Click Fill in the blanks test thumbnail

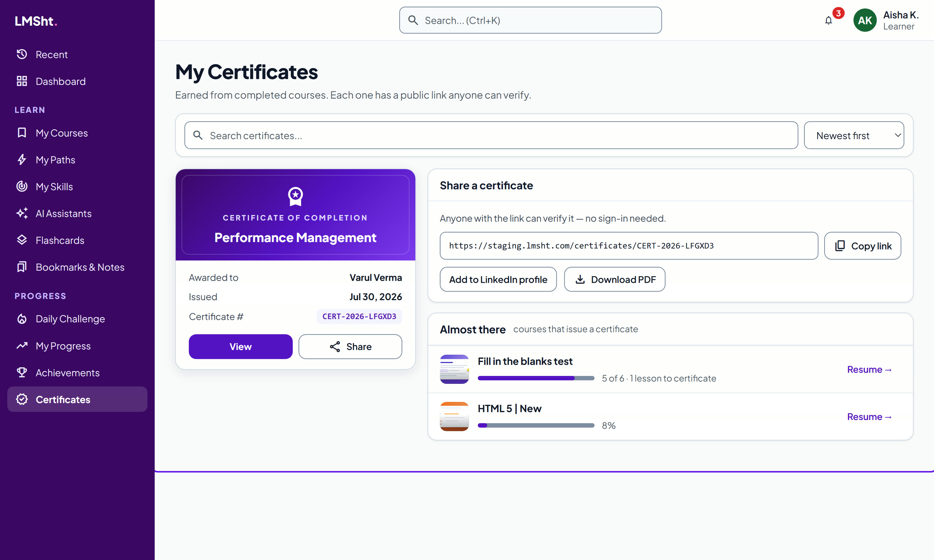(x=454, y=369)
